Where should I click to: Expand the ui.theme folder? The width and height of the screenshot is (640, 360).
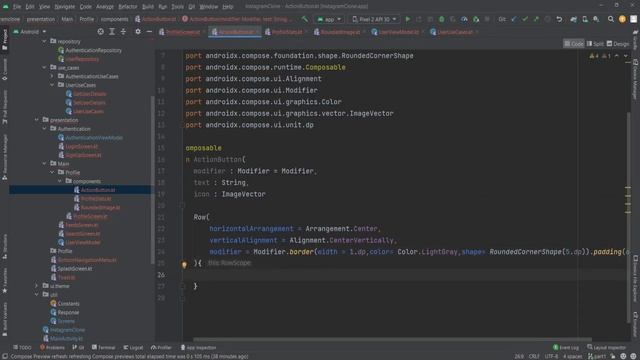37,286
